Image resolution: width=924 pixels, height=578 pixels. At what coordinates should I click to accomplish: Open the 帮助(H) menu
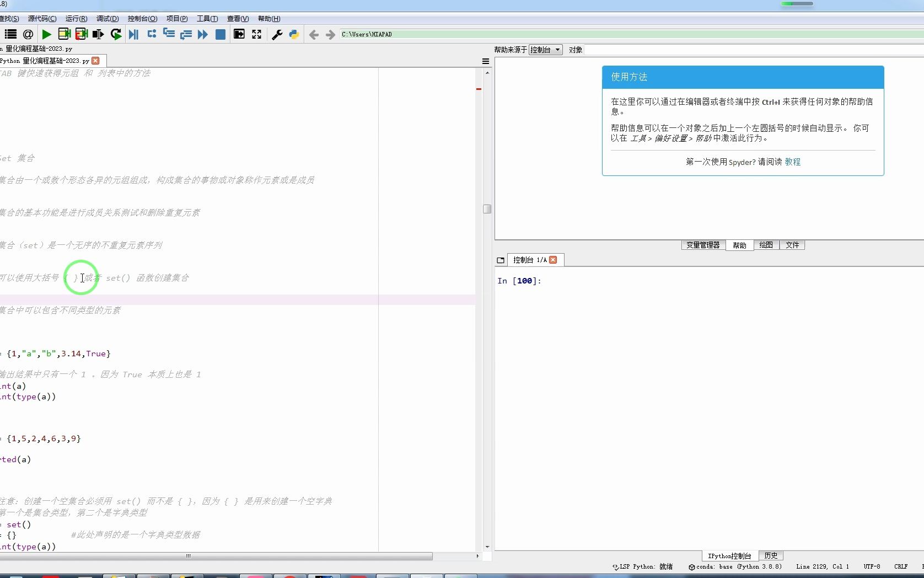[x=269, y=19]
